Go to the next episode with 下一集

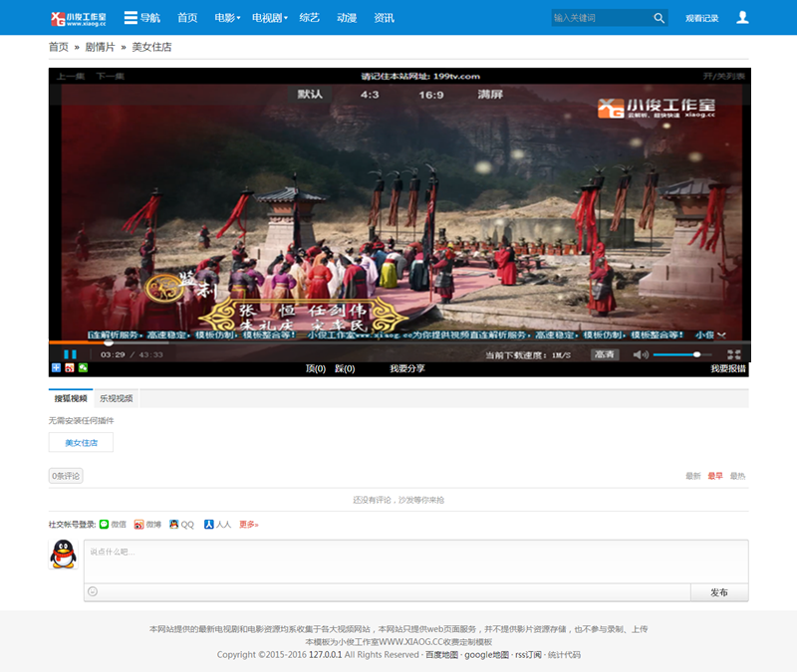(111, 77)
